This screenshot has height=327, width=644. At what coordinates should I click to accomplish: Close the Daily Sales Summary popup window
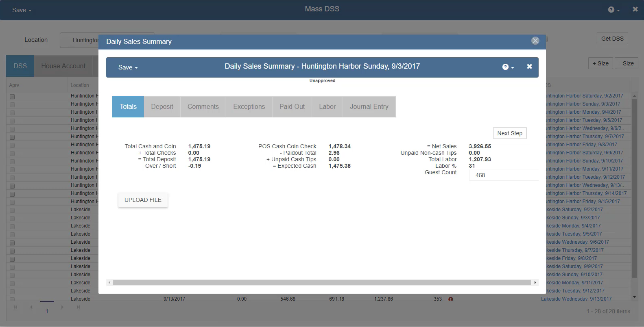pyautogui.click(x=535, y=41)
